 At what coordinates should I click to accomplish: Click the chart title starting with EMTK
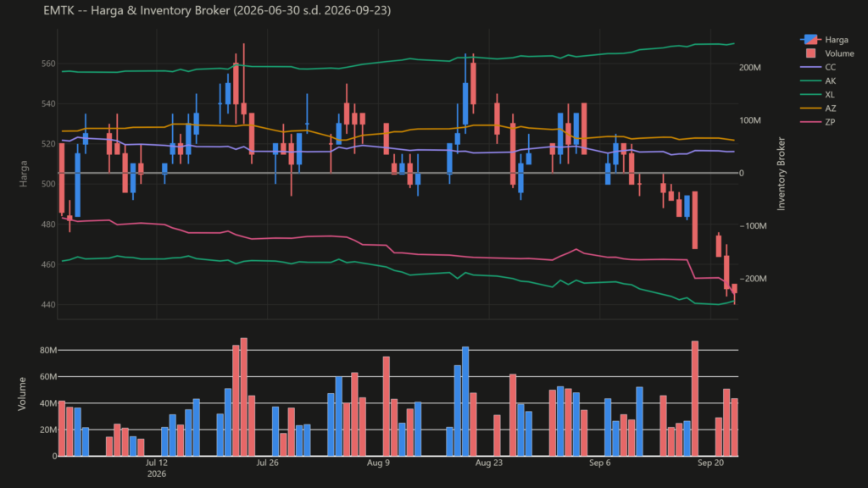217,10
